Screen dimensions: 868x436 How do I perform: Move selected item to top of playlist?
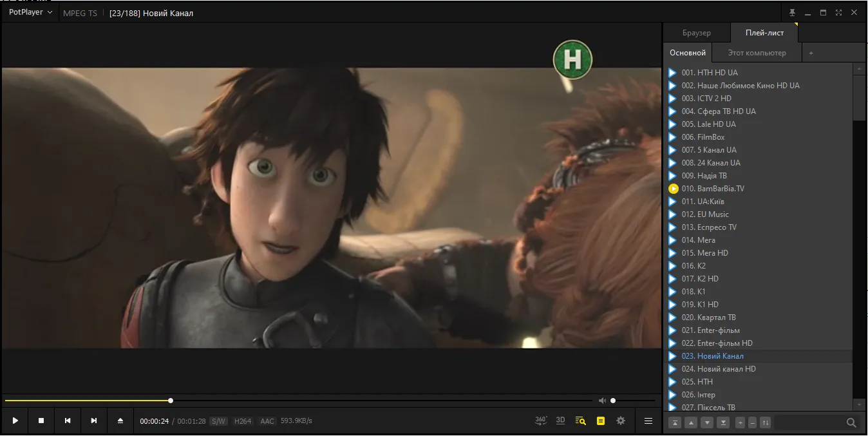tap(675, 422)
